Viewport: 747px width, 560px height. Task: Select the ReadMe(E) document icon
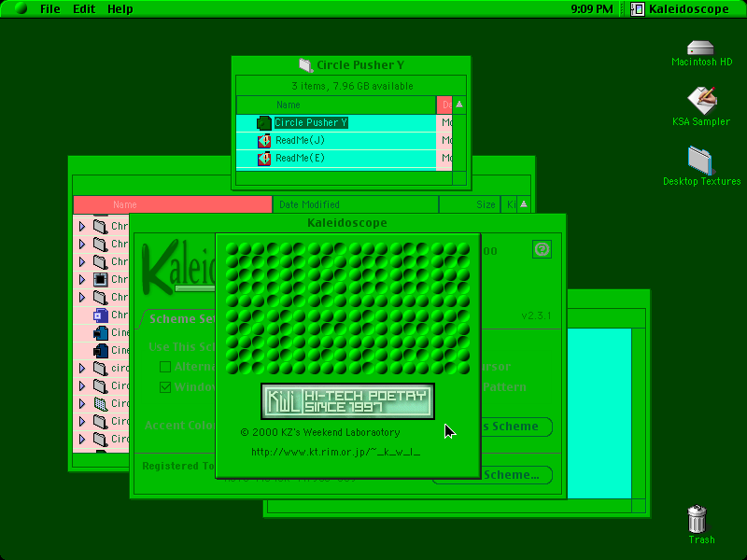(264, 159)
